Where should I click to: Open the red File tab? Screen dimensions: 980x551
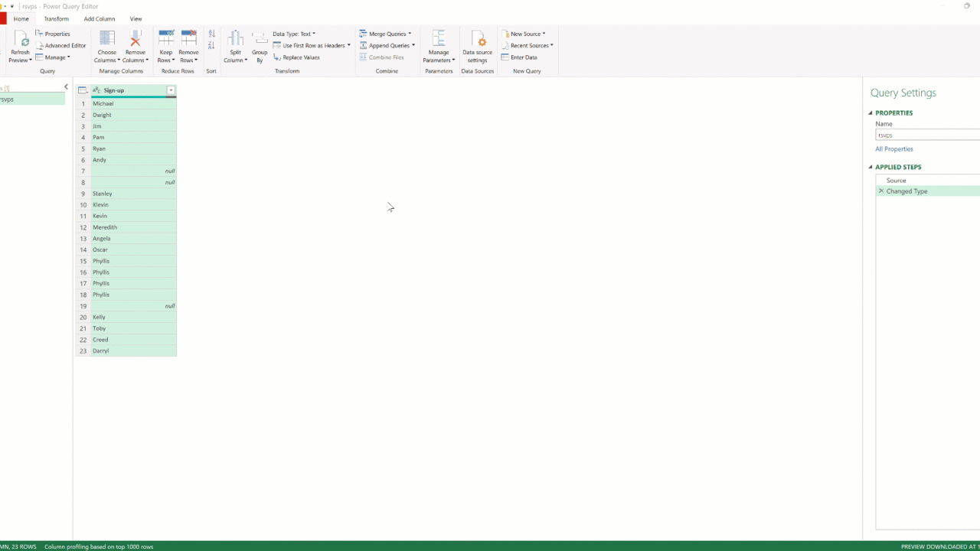(x=3, y=18)
